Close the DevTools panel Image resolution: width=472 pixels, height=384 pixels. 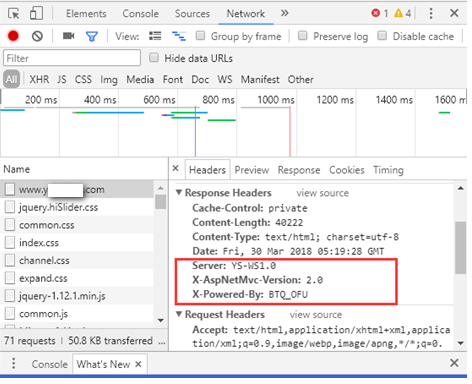(x=454, y=13)
